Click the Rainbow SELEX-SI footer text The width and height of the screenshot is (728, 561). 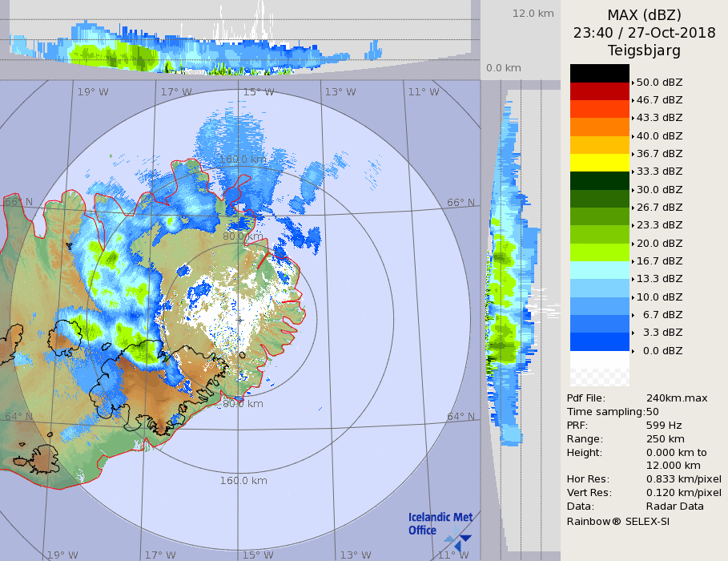(x=617, y=521)
